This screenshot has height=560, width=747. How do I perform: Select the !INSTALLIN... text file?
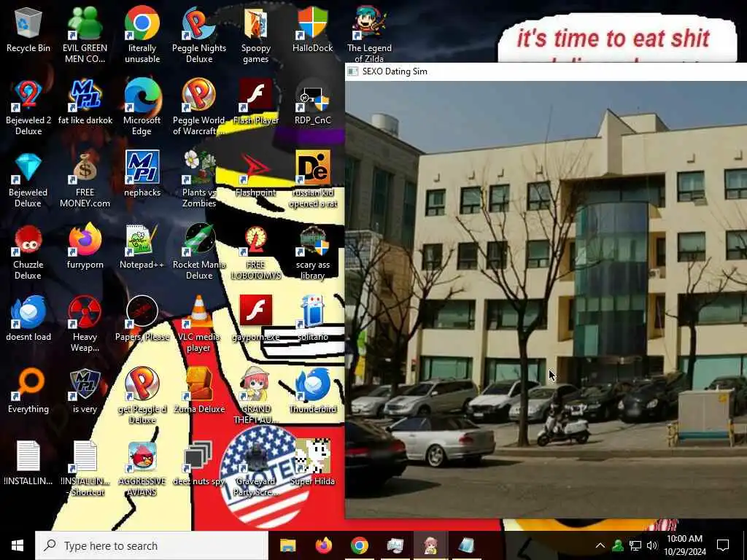(x=28, y=464)
